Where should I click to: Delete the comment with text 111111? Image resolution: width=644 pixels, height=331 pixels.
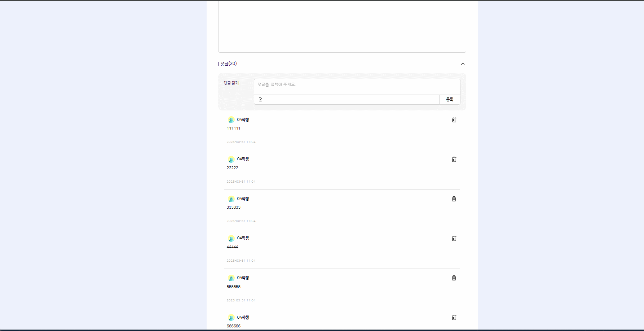click(454, 120)
